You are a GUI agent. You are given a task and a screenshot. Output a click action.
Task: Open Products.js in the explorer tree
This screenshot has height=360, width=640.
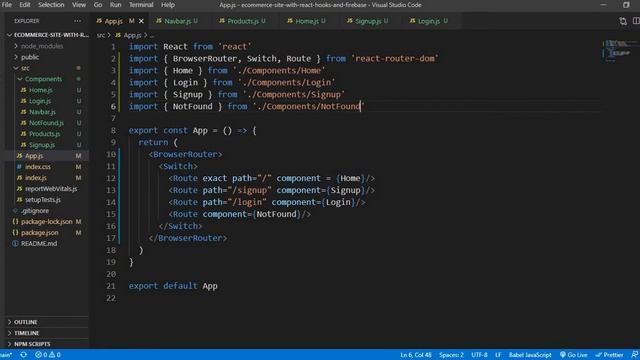point(44,134)
